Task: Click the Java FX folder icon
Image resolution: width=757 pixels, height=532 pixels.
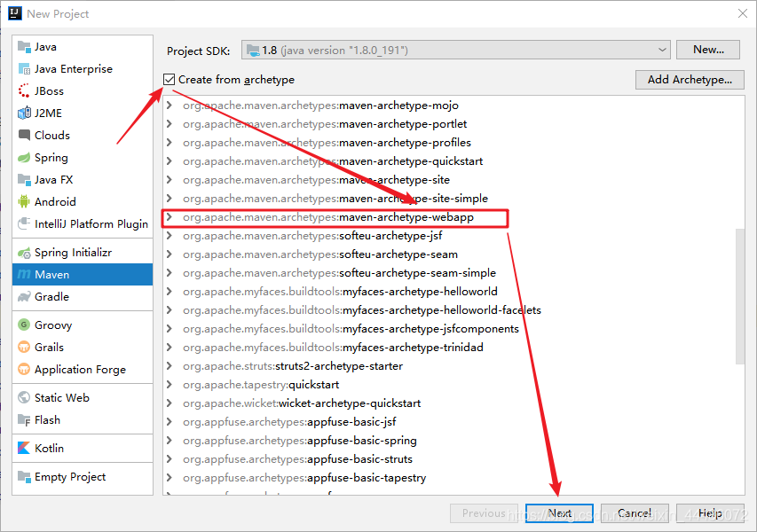Action: [24, 180]
